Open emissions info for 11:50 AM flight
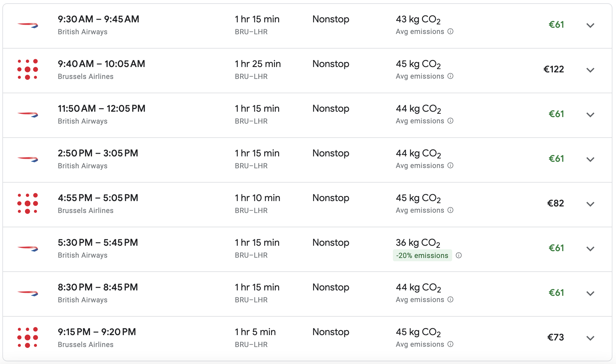The width and height of the screenshot is (616, 364). click(451, 121)
